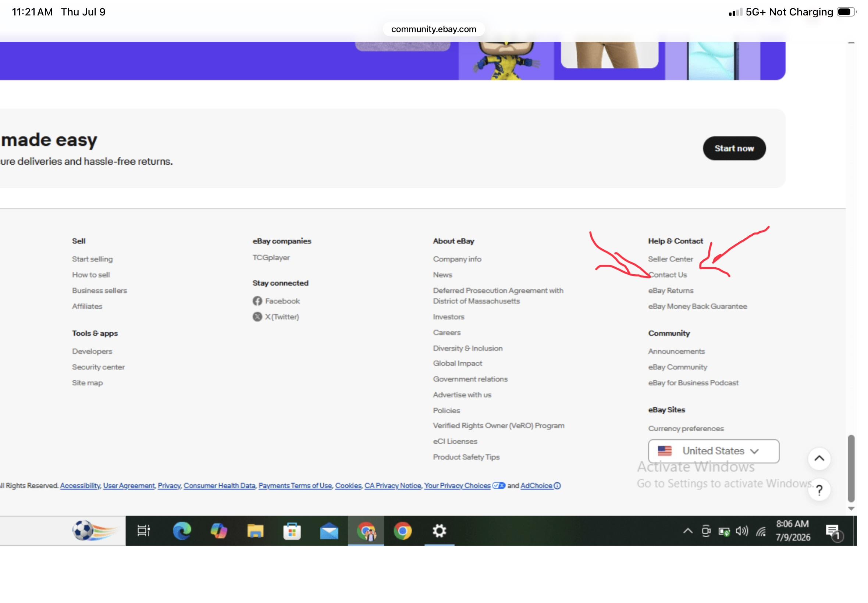Click the Start now button

pos(734,149)
